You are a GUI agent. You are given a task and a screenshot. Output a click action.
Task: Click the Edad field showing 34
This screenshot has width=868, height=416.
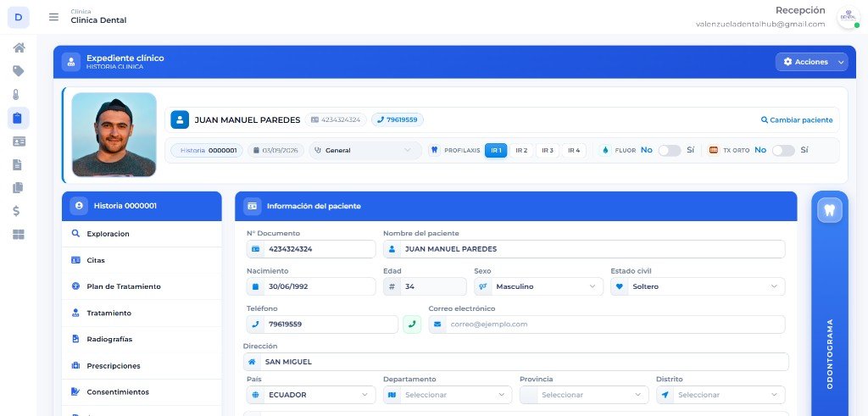425,286
